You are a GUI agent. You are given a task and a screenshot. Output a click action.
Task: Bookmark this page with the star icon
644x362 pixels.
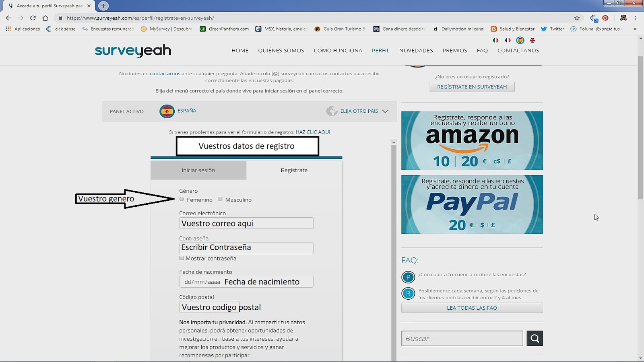point(577,18)
